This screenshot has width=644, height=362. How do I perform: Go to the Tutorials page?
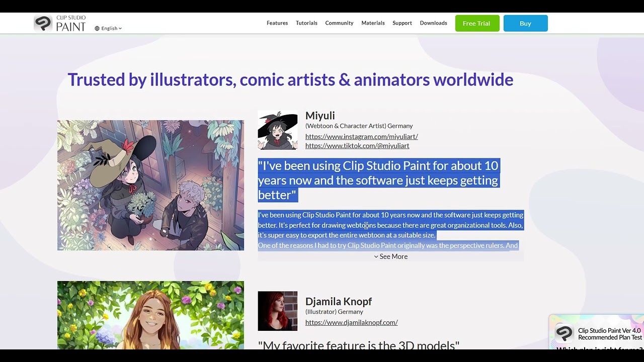pos(306,23)
